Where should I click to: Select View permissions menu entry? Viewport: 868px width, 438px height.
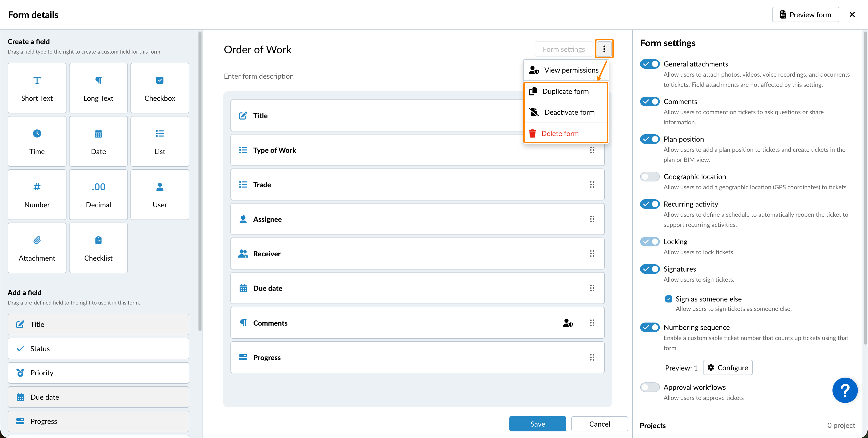coord(566,70)
